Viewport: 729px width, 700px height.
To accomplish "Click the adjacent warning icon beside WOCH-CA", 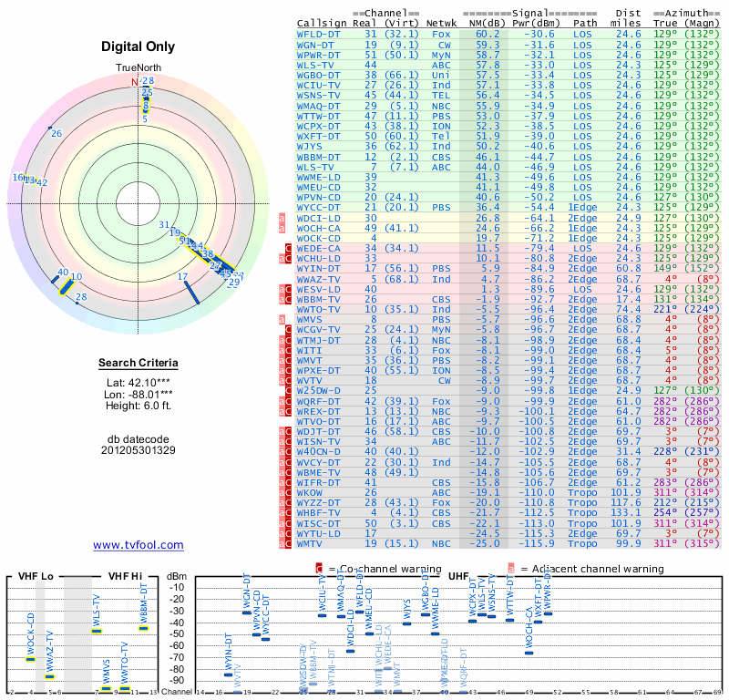I will [x=282, y=229].
